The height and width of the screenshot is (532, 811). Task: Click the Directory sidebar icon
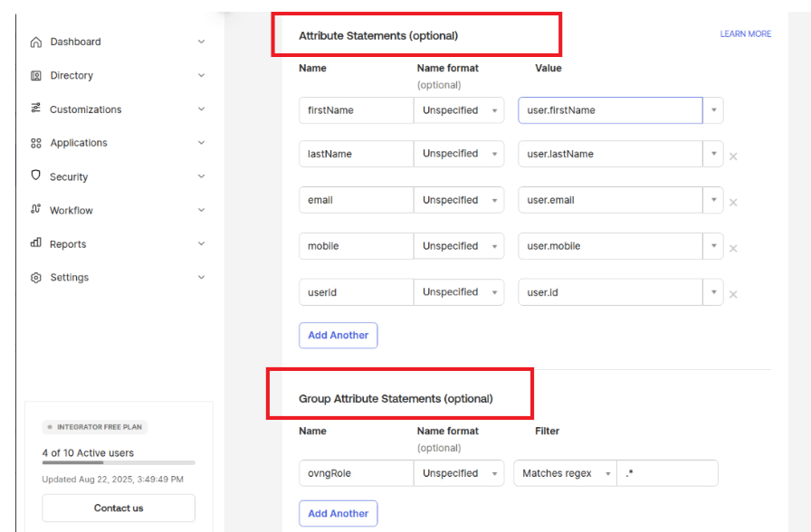(35, 75)
